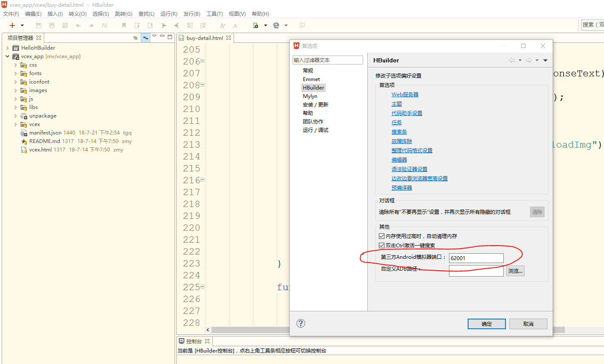Select 安装 / 更新 in preferences list
This screenshot has width=604, height=364.
[316, 105]
